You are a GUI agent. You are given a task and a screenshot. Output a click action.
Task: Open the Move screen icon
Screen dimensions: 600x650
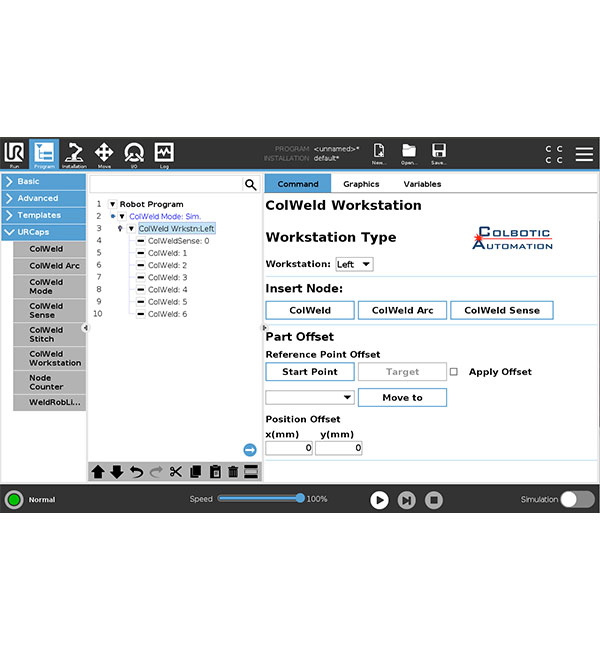click(x=104, y=154)
